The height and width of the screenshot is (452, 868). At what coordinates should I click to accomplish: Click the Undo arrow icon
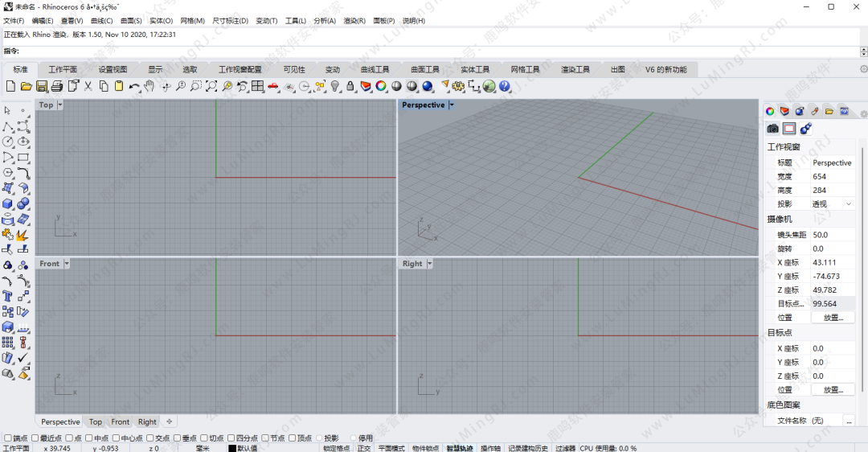tap(134, 86)
